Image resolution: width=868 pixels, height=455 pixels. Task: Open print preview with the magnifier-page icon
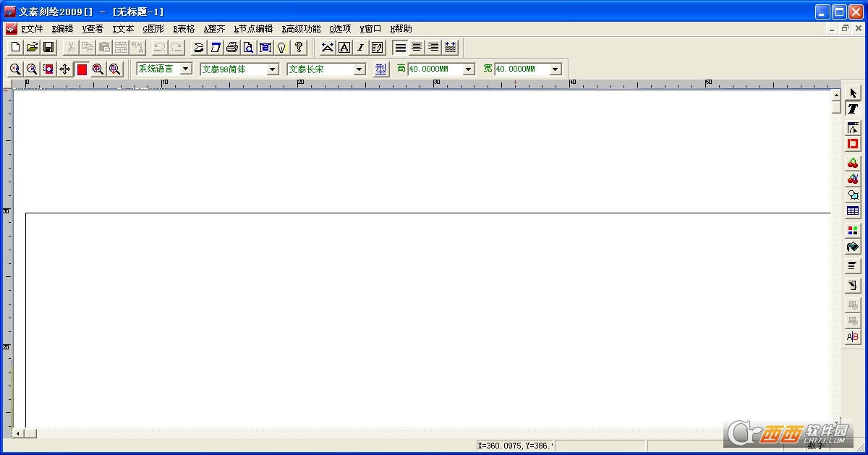pyautogui.click(x=248, y=48)
